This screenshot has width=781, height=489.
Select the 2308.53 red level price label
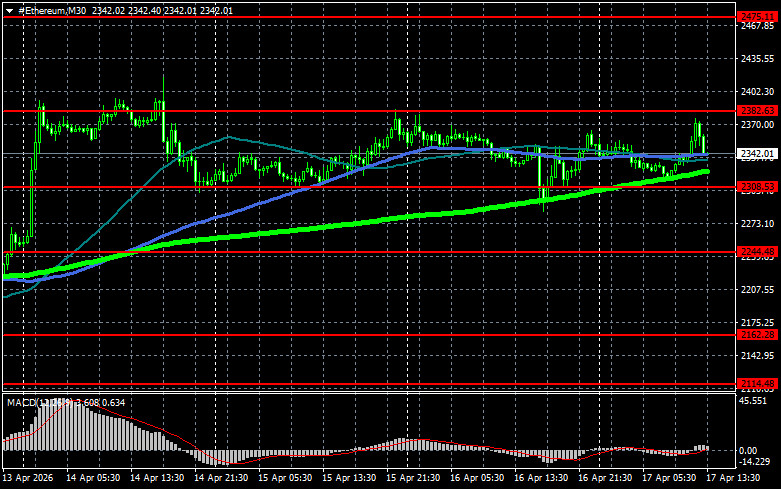click(x=758, y=187)
